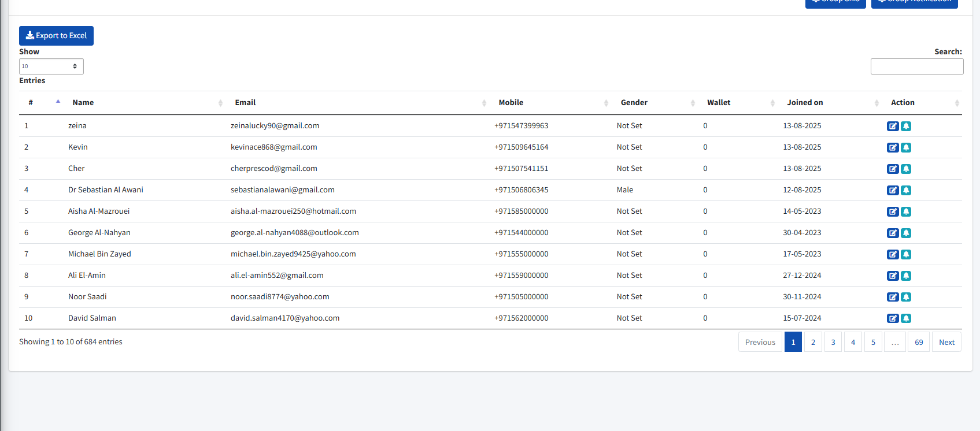Screen dimensions: 980x431
Task: Click Export to Excel button
Action: [x=56, y=36]
